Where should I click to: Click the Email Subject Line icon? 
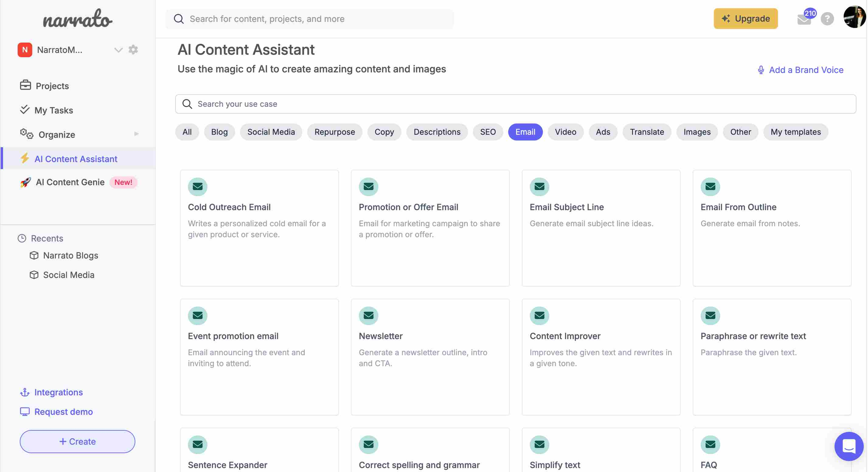coord(539,187)
